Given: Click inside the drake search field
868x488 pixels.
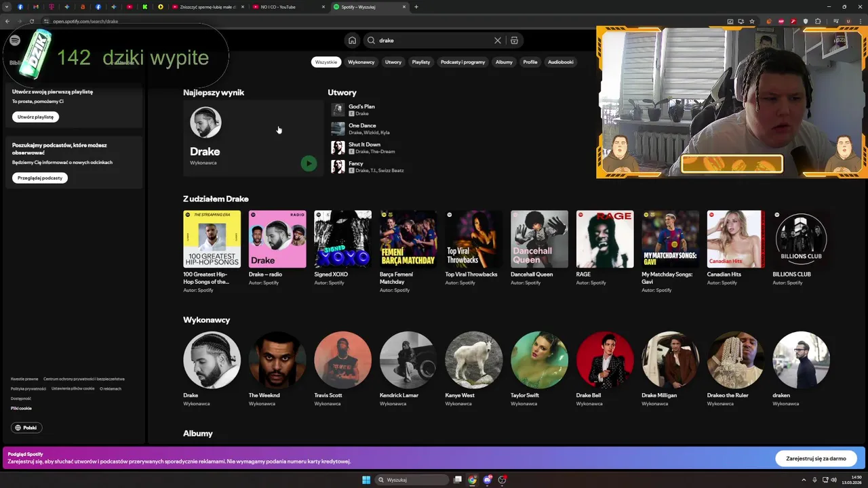Looking at the screenshot, I should tap(434, 41).
